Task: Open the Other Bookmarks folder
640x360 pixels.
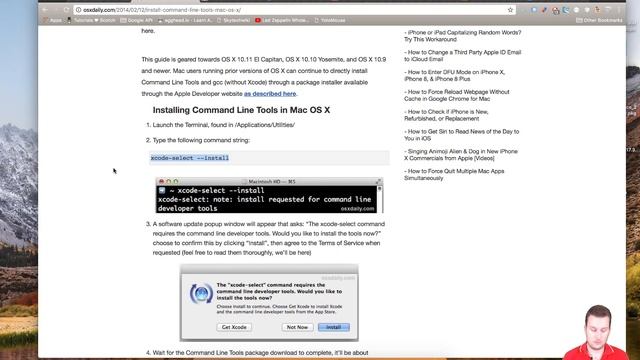Action: (x=599, y=20)
